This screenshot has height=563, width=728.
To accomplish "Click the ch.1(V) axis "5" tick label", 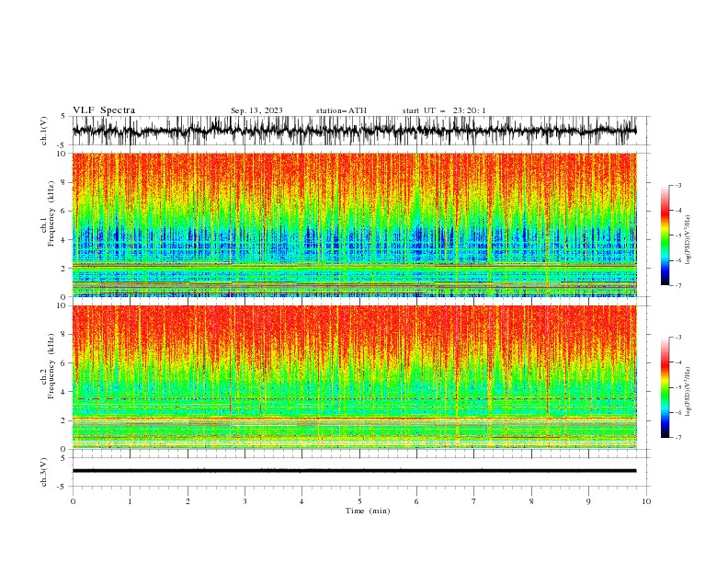I will 63,116.
